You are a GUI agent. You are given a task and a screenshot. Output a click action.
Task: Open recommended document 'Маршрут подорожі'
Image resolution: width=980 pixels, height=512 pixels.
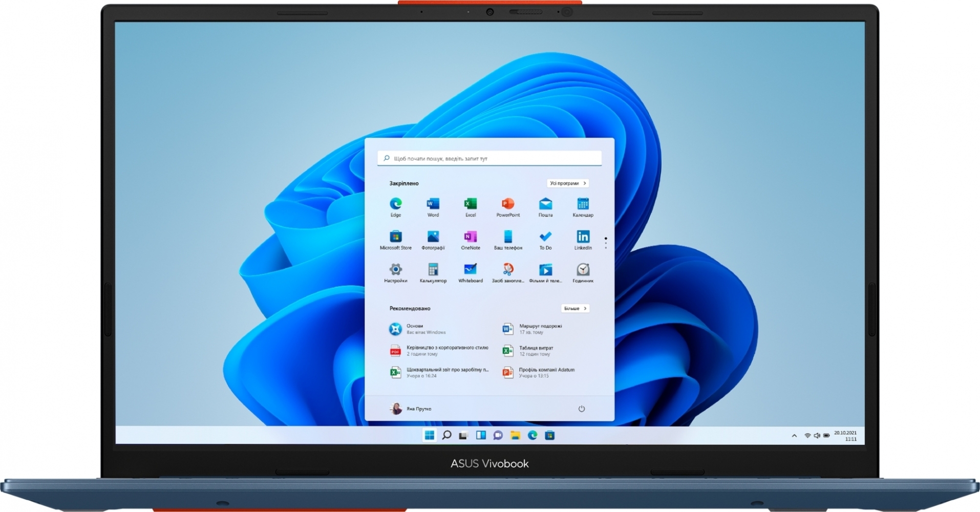(540, 329)
